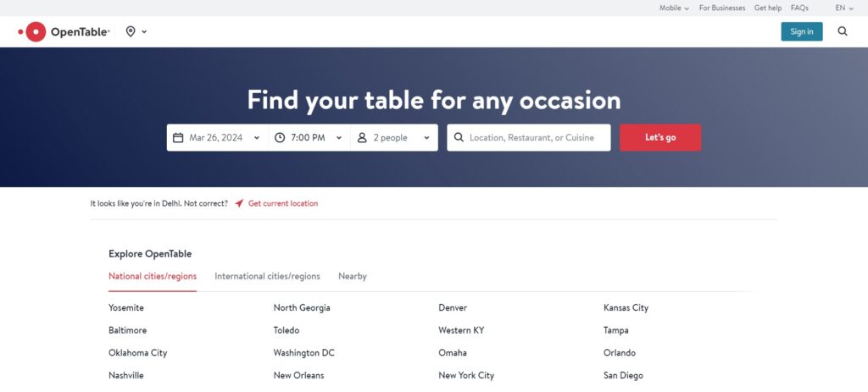The width and height of the screenshot is (868, 392).
Task: Click the Sign in button
Action: pos(802,31)
